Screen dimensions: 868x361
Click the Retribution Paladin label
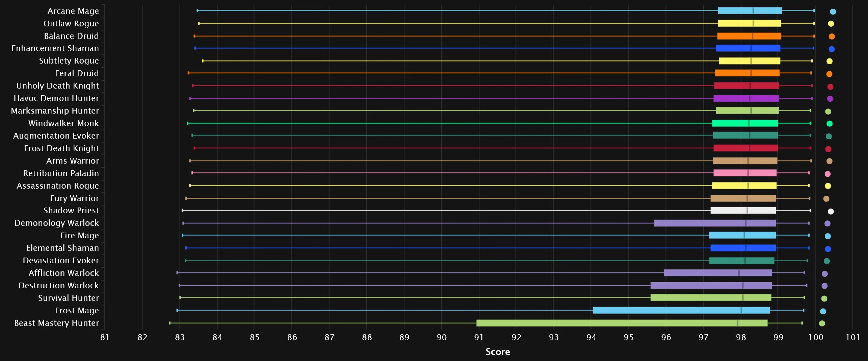(x=61, y=173)
